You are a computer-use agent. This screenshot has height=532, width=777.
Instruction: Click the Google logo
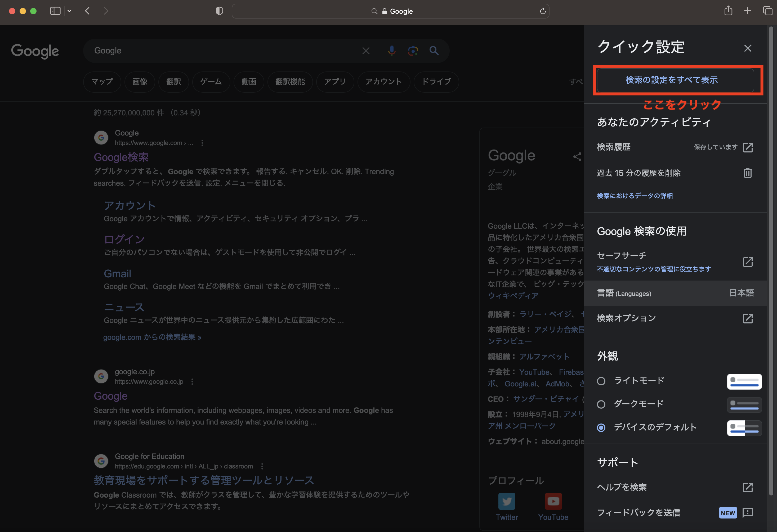tap(35, 51)
